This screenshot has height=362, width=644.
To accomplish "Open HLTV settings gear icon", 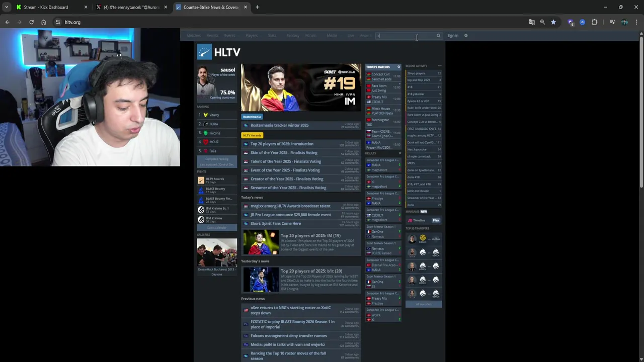I will point(466,36).
